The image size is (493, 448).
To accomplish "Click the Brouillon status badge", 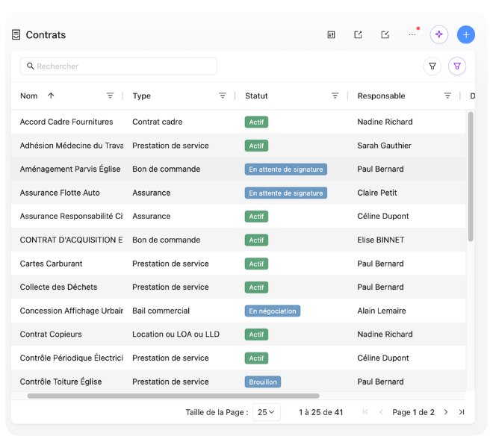I will [x=263, y=382].
